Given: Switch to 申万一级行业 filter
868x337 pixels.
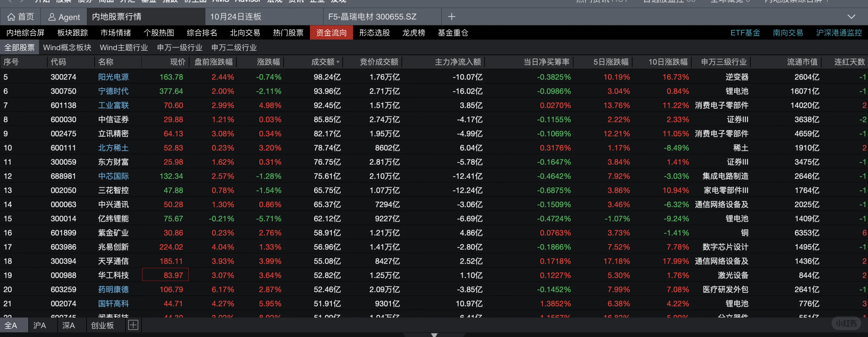Looking at the screenshot, I should (180, 47).
